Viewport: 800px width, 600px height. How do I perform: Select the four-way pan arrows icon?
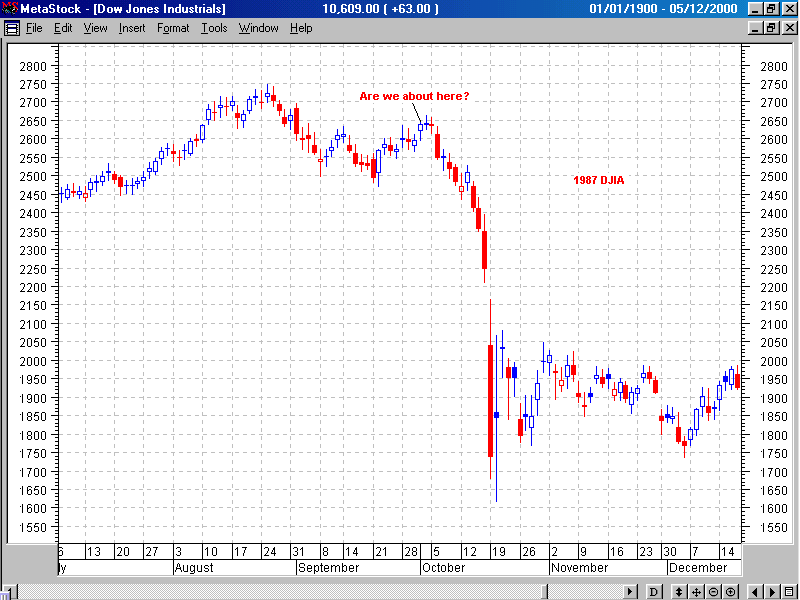tap(696, 592)
